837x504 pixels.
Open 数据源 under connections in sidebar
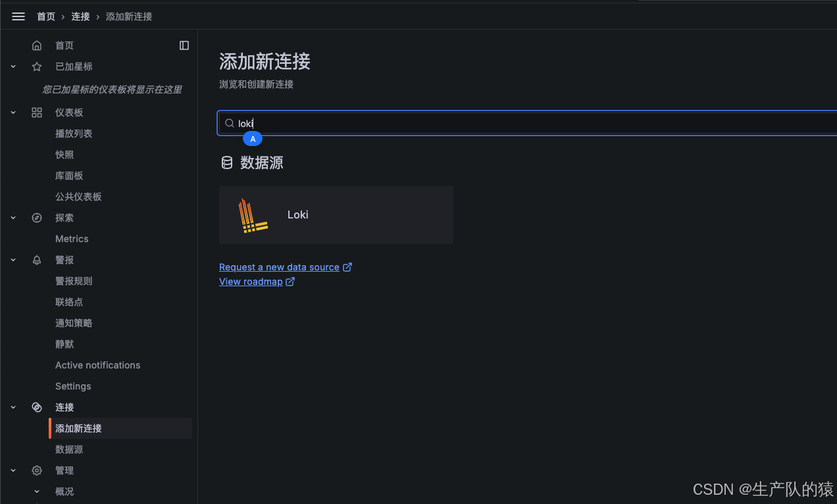coord(69,449)
